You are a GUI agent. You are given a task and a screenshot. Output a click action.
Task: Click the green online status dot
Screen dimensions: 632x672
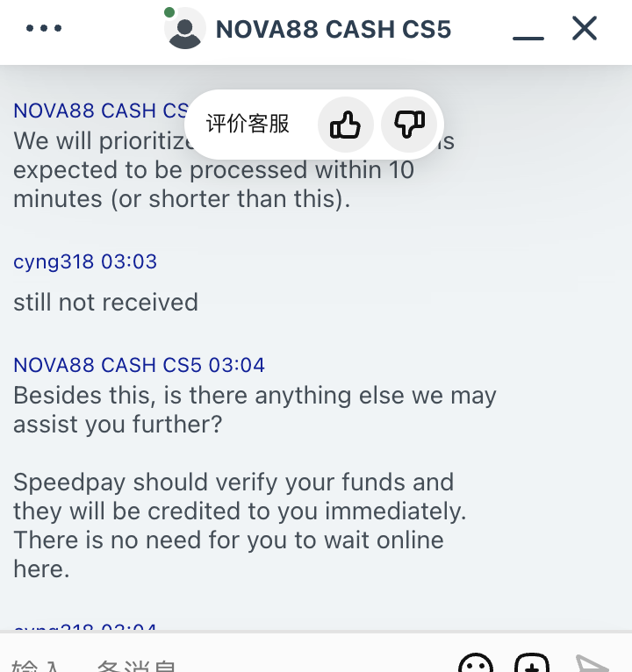(169, 12)
